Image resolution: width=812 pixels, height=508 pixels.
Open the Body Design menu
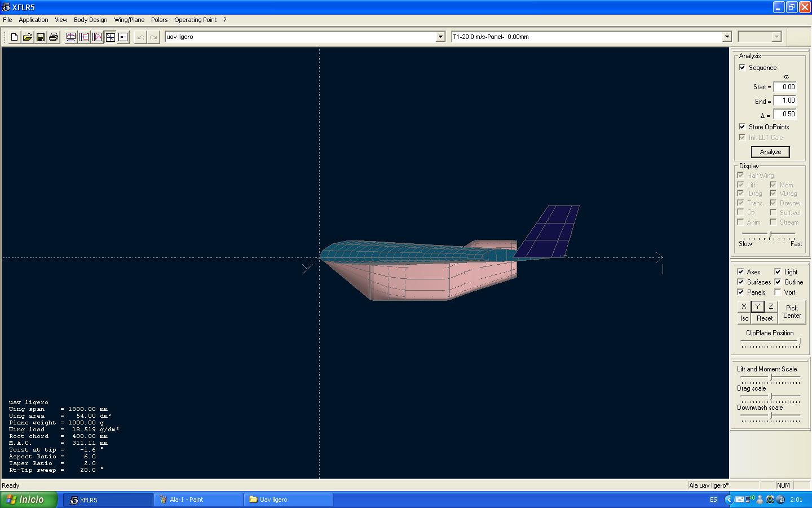pyautogui.click(x=90, y=20)
